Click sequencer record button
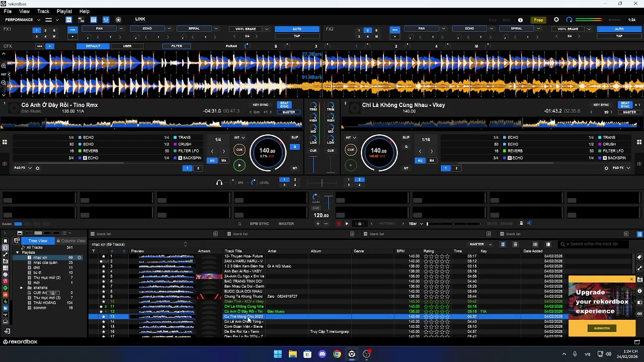644x362 pixels. coord(339,224)
